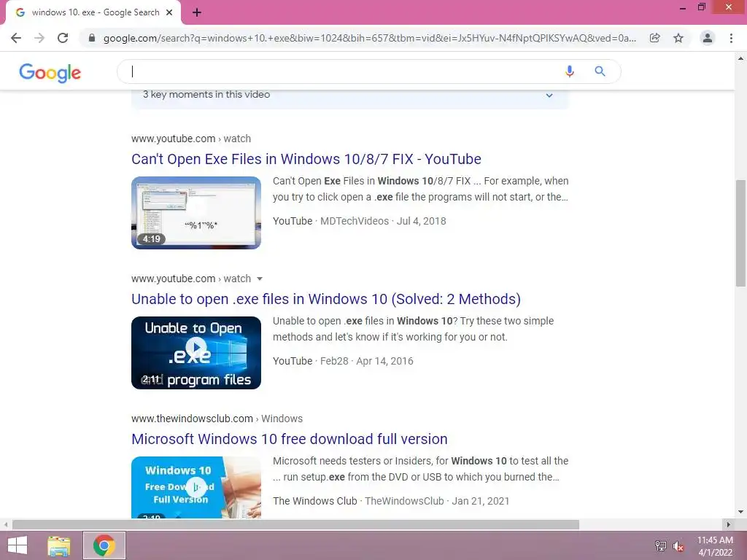Click the Google logo
This screenshot has width=747, height=560.
(50, 72)
